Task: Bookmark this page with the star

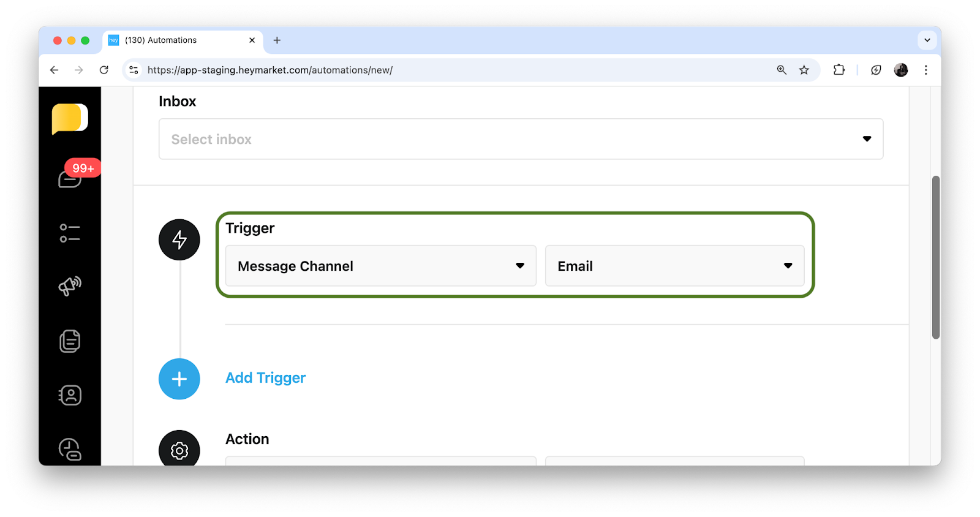Action: [804, 70]
